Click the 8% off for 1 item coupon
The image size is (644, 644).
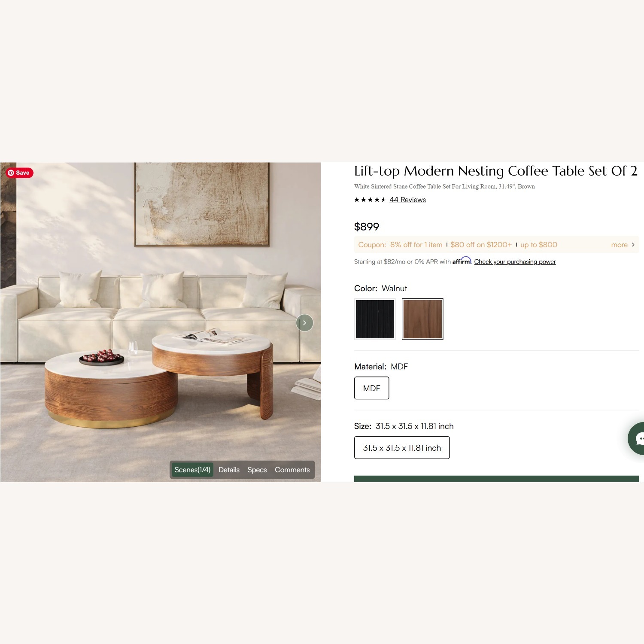pos(416,245)
